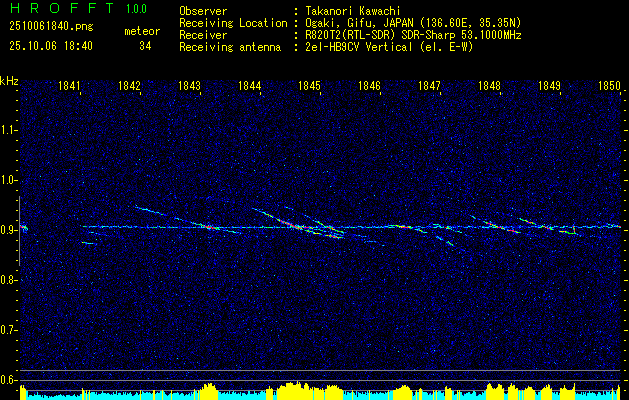The height and width of the screenshot is (400, 629).
Task: Click the meteor count 34
Action: pyautogui.click(x=145, y=46)
